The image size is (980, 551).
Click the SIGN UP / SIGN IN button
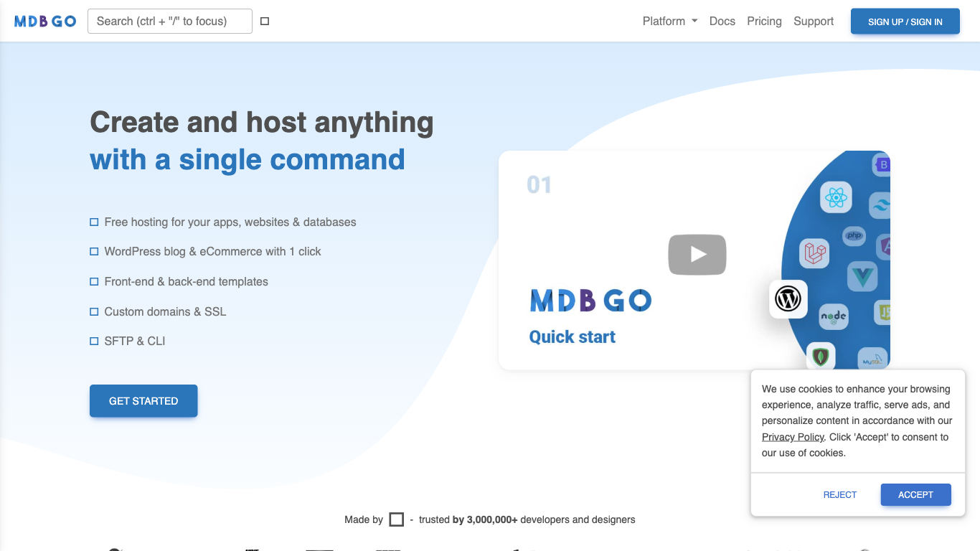coord(905,22)
